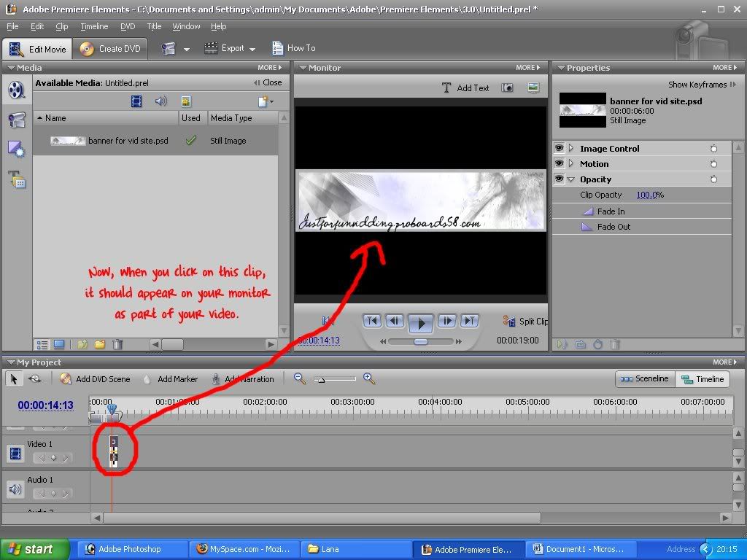Zoom out the timeline with magnifier minus
The height and width of the screenshot is (560, 747).
(x=299, y=378)
